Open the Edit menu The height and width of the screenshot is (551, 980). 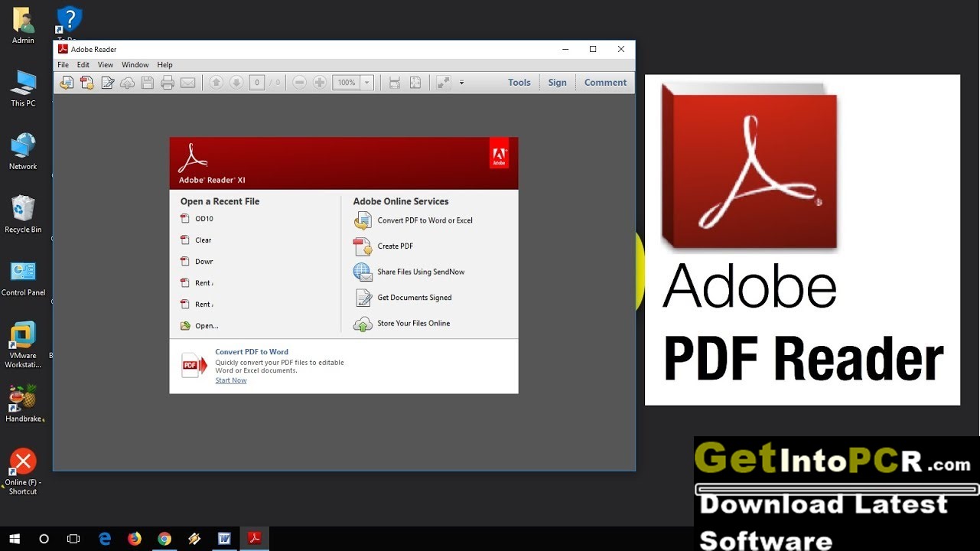[83, 65]
